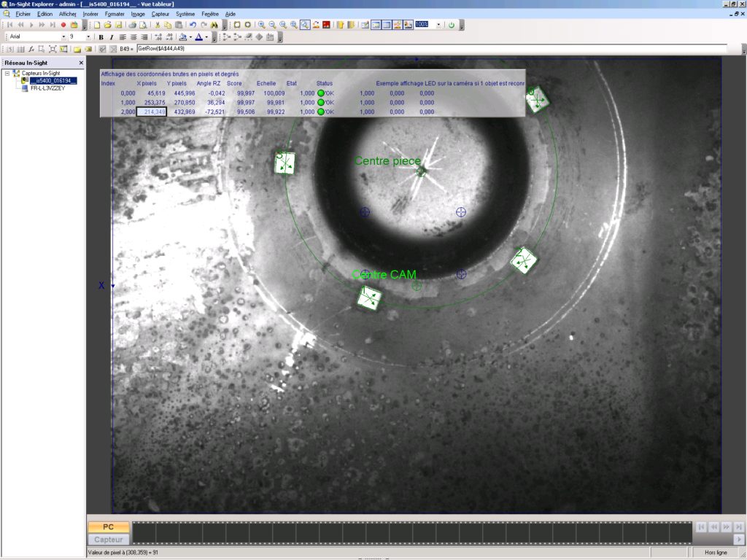Open the font color picker arrow
The image size is (747, 560).
[x=206, y=37]
